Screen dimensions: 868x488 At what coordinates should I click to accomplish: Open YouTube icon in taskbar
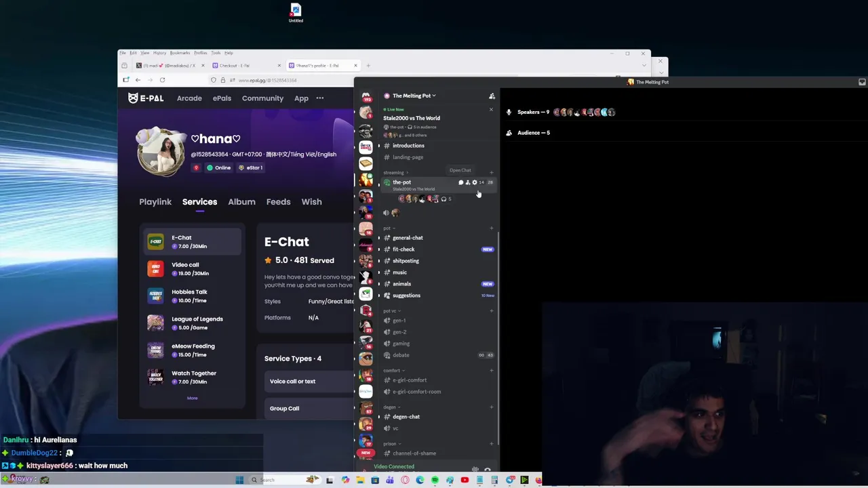[465, 480]
